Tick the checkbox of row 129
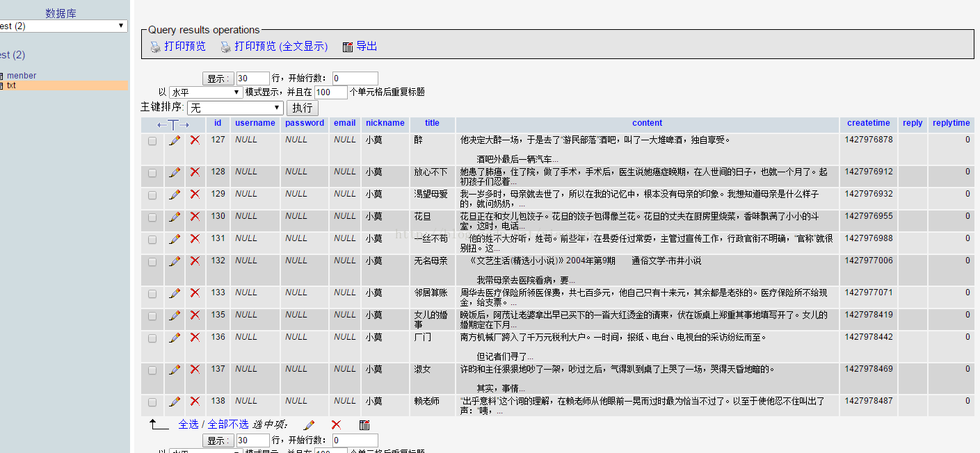 click(152, 195)
